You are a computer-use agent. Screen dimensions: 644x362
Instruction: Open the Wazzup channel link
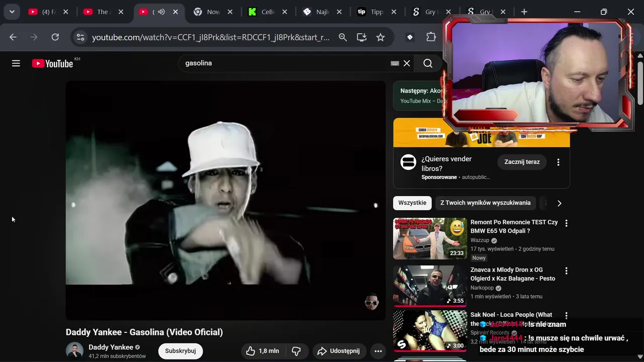[x=480, y=240]
